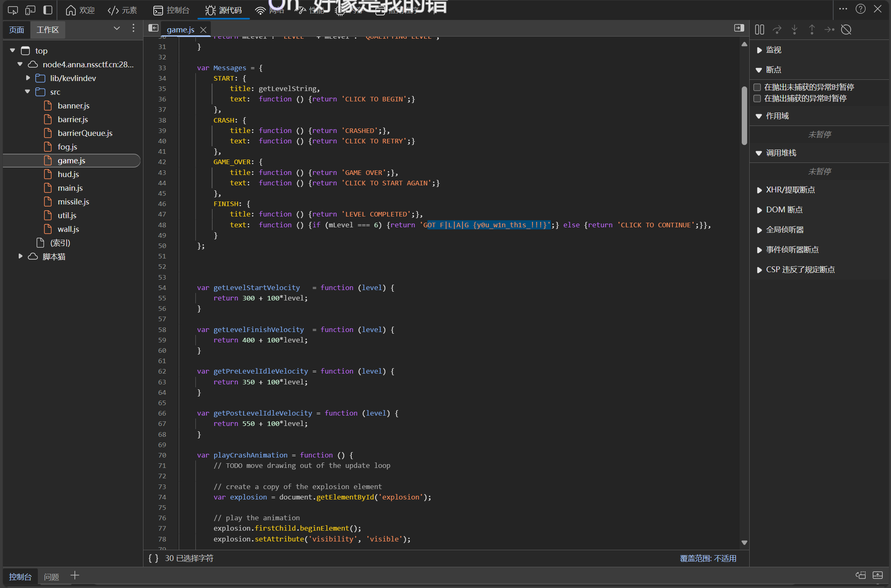Viewport: 891px width, 588px height.
Task: Hide the navigator sidebar icon
Action: pyautogui.click(x=153, y=28)
